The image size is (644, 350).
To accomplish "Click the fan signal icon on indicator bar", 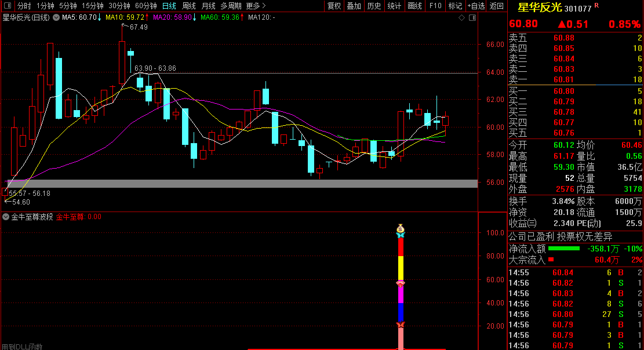I will tap(401, 284).
